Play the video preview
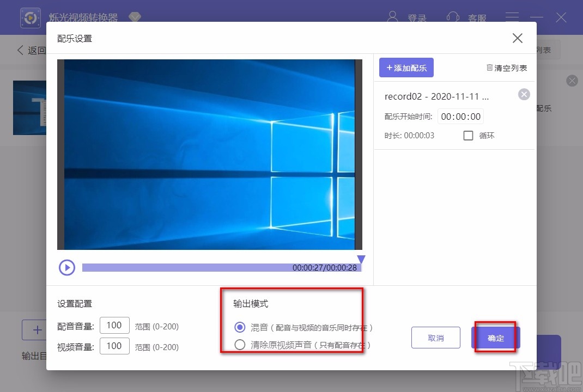 pos(66,267)
